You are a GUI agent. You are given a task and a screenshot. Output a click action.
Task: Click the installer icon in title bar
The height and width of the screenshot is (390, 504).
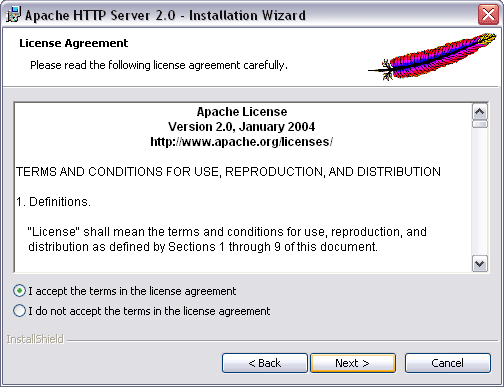(x=13, y=15)
